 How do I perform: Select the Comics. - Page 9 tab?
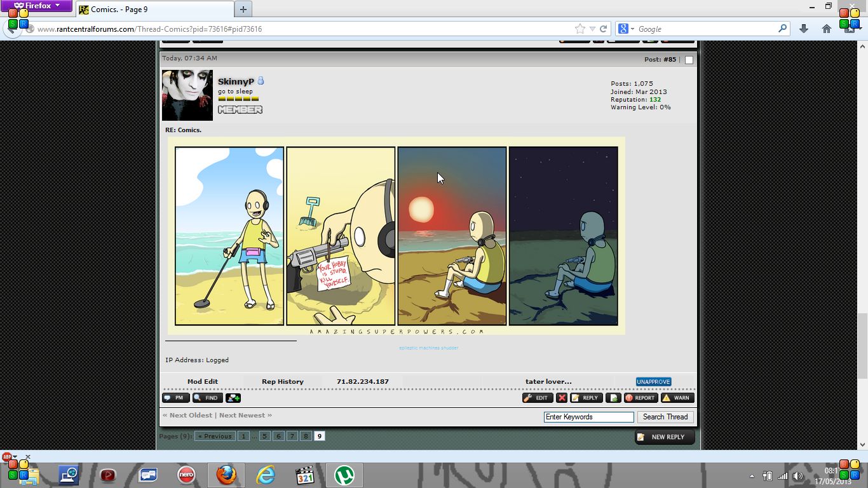(154, 10)
